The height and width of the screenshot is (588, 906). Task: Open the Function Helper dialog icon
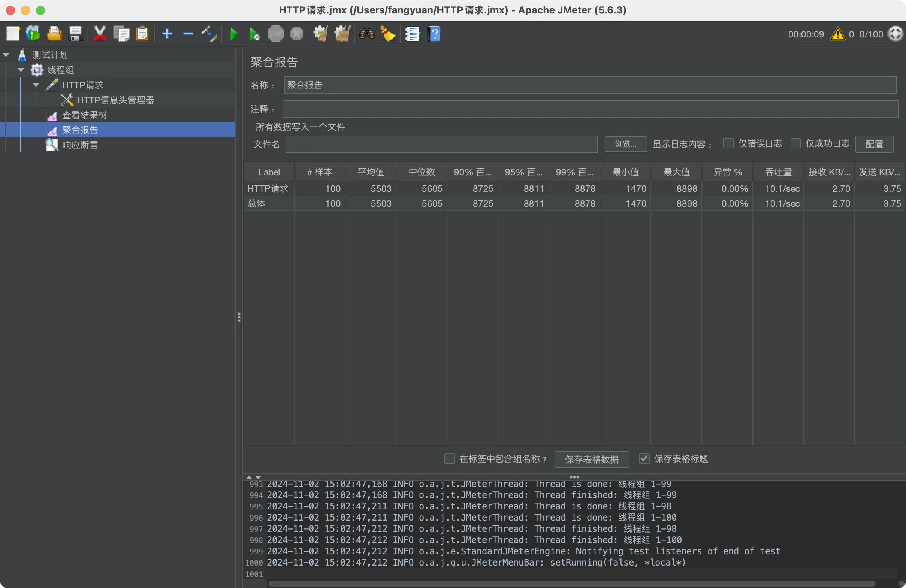click(412, 34)
